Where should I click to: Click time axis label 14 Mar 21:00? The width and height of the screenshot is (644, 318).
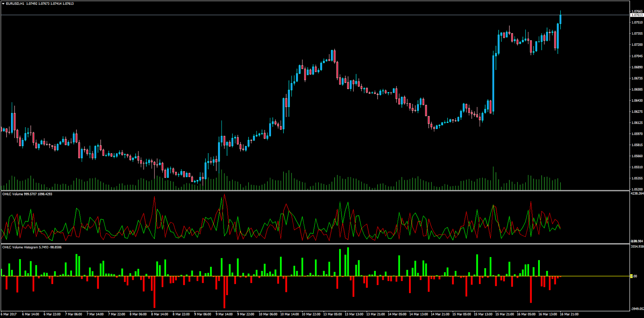click(440, 314)
